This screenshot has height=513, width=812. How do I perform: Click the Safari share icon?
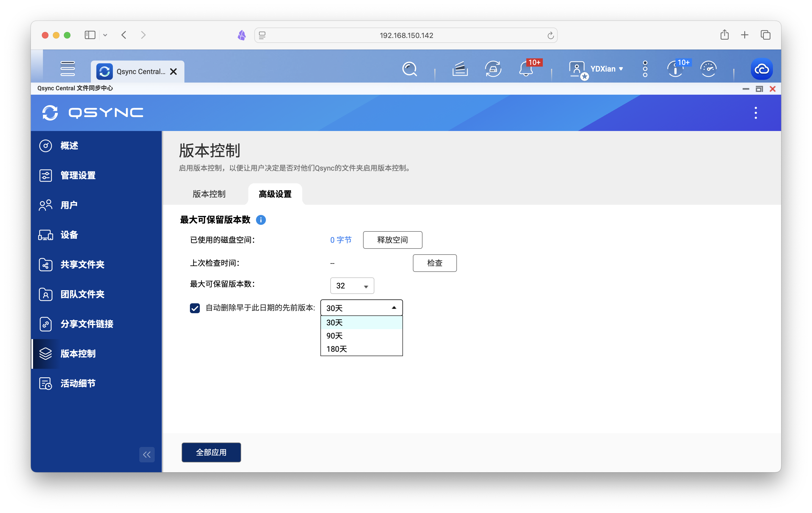(x=724, y=35)
